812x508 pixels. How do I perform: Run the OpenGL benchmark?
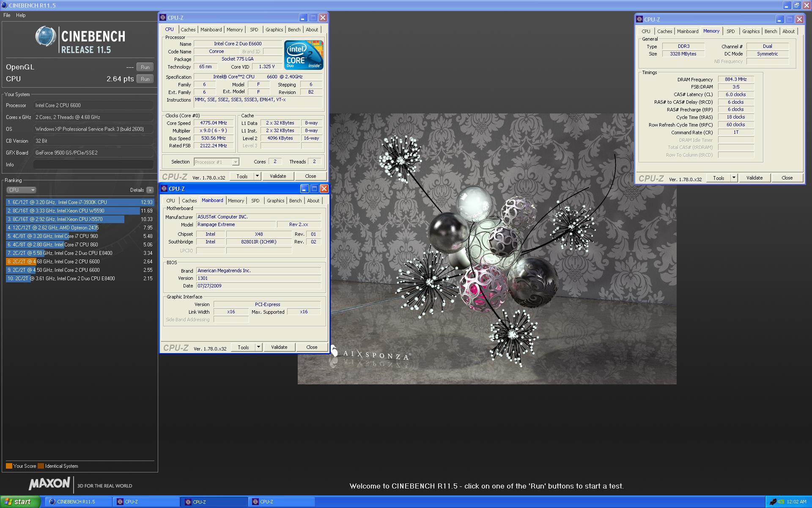145,67
